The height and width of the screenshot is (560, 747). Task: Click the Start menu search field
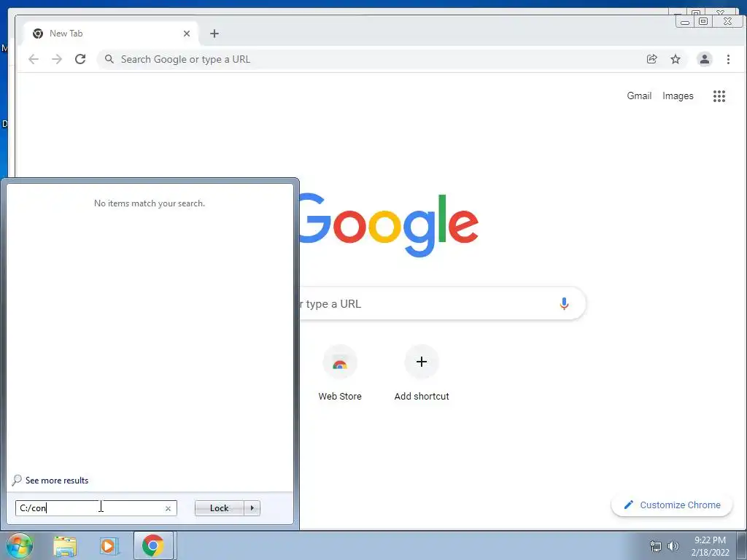pos(96,508)
